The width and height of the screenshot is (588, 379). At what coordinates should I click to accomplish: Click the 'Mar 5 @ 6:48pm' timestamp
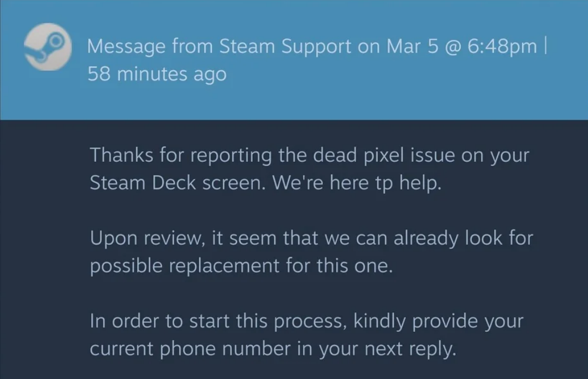[462, 46]
